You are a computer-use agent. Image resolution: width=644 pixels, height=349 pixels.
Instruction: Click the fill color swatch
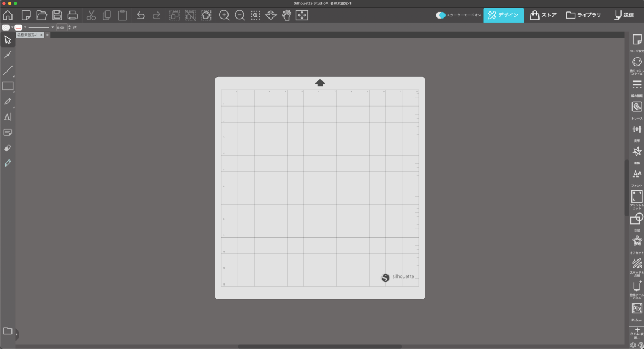pos(5,27)
